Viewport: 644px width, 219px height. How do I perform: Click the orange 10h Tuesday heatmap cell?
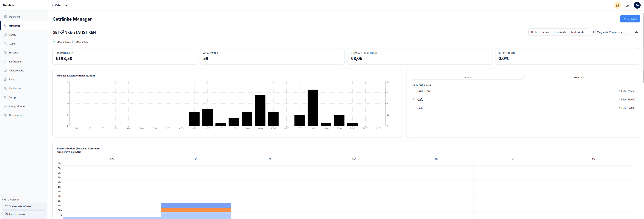196,210
